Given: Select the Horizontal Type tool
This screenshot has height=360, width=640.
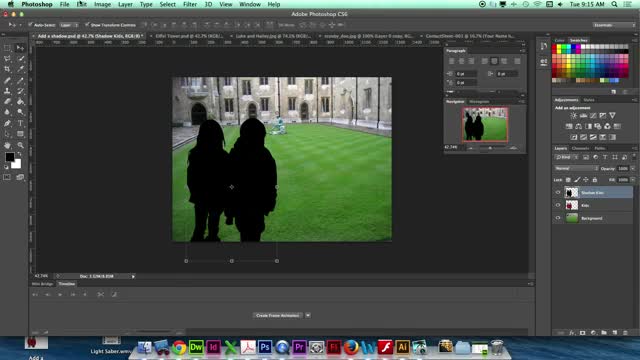Looking at the screenshot, I should [20, 123].
